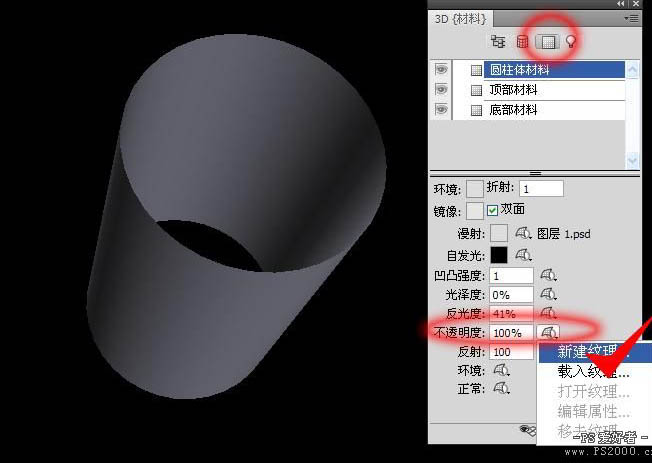Choose 载入纹理 from the context menu
This screenshot has width=652, height=463.
(x=595, y=371)
